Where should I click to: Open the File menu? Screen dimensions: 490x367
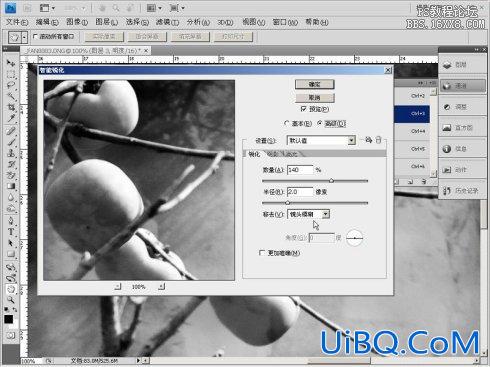(x=17, y=22)
